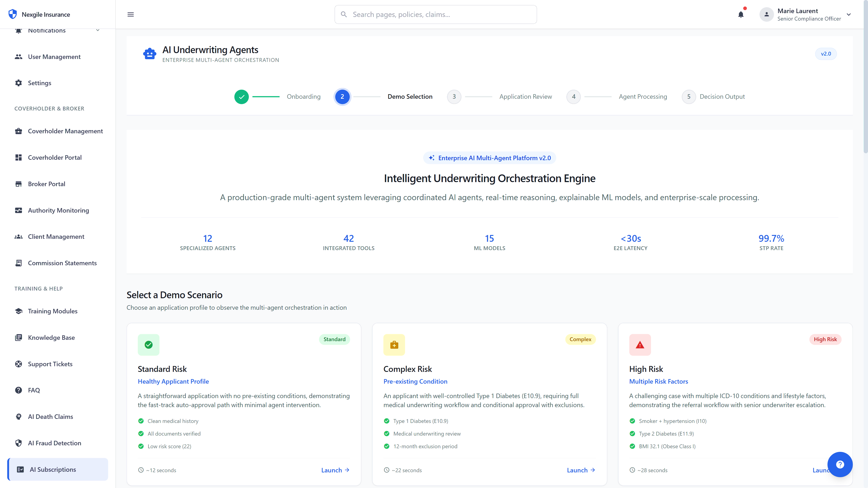Open Authority Monitoring via its sidebar icon
868x488 pixels.
[x=19, y=210]
